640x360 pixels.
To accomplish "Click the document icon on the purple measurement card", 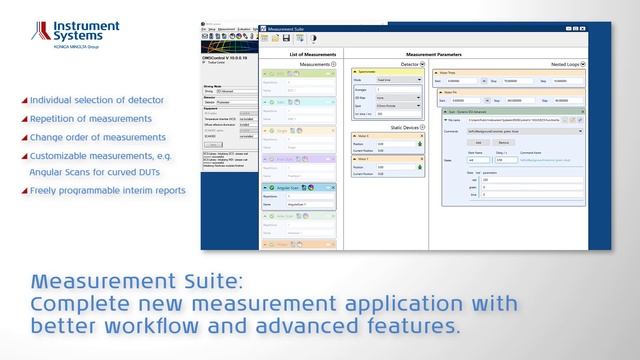I will pyautogui.click(x=298, y=159).
